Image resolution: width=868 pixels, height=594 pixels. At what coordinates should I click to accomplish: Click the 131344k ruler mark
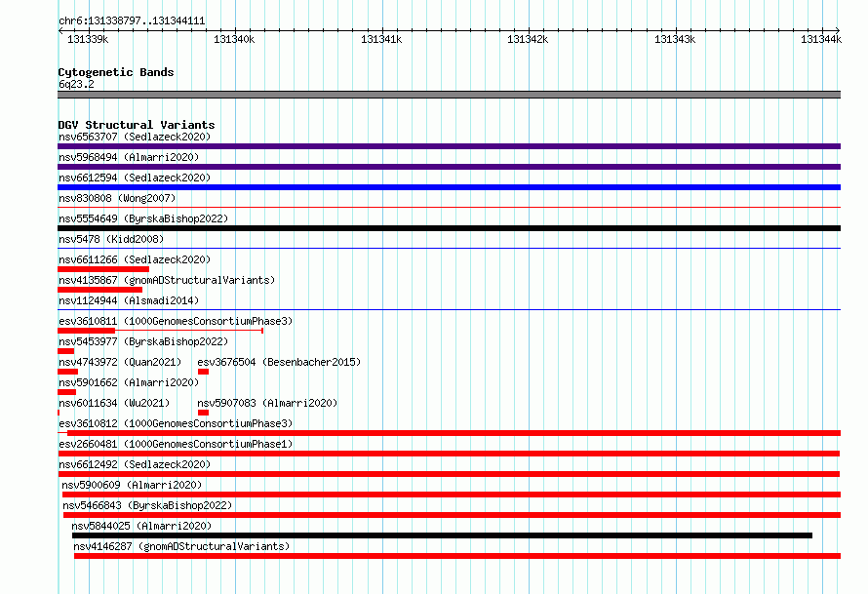coord(821,39)
